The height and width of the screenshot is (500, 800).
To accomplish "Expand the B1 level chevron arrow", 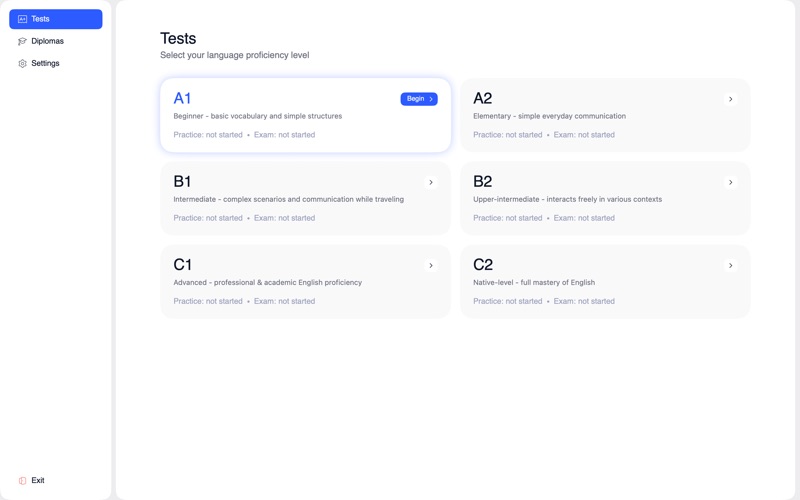I will [431, 182].
